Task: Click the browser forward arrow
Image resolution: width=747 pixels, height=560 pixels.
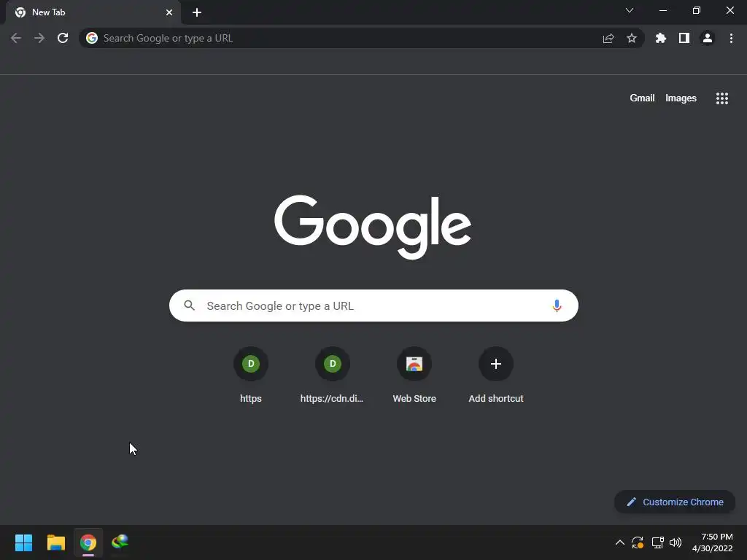Action: (39, 38)
